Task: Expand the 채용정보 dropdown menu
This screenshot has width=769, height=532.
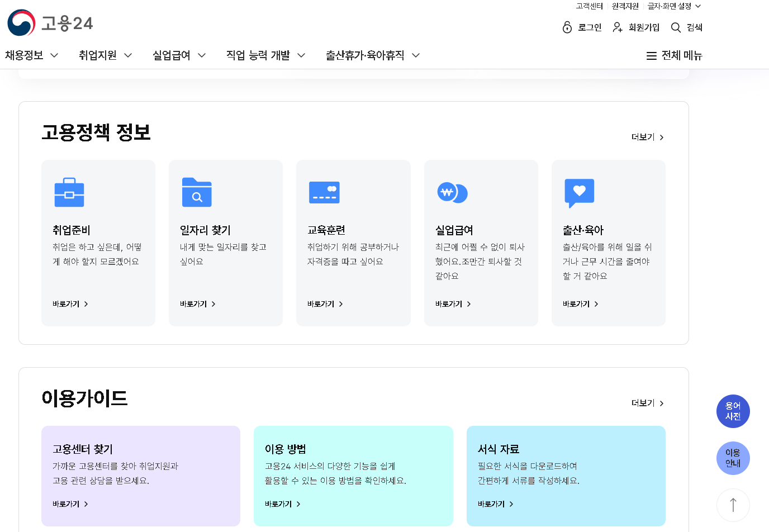Action: pyautogui.click(x=32, y=55)
